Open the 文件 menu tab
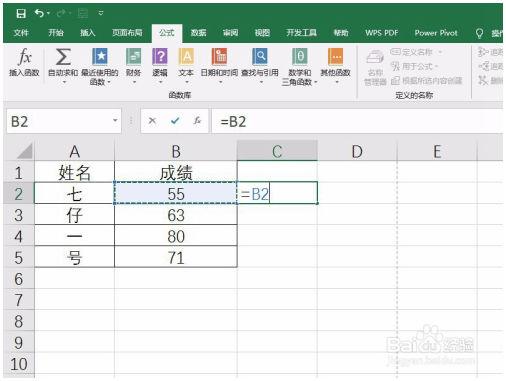This screenshot has width=506, height=381. (x=21, y=33)
